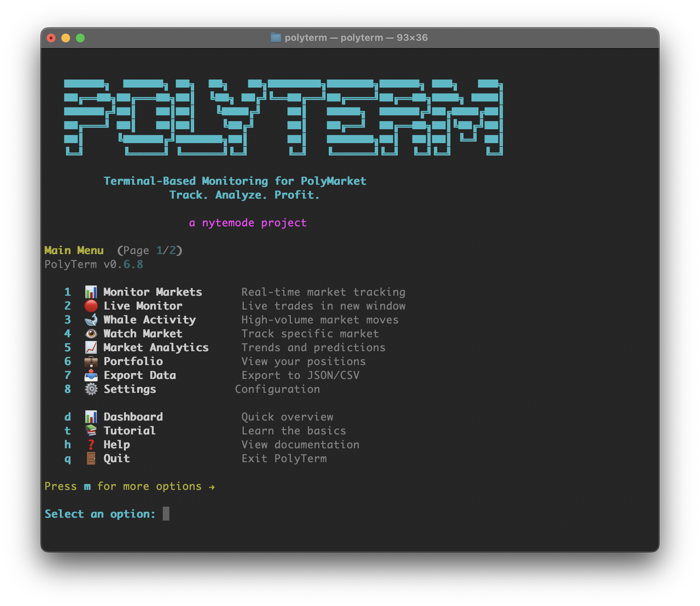
Task: Click the red question mark icon beside Help
Action: 91,445
